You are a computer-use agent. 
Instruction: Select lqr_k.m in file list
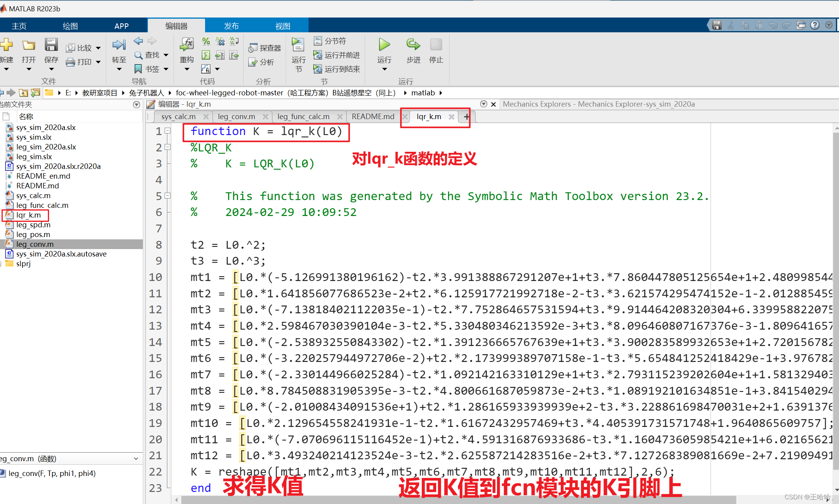click(28, 215)
